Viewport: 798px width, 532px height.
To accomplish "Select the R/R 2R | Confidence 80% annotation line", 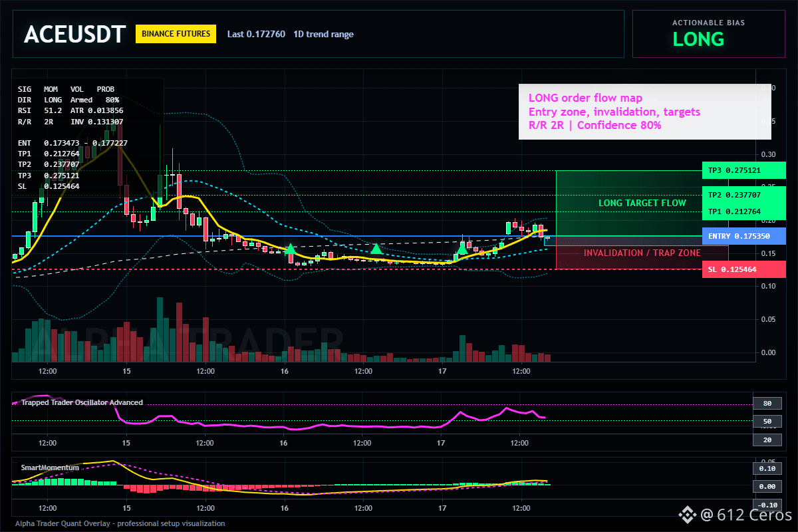I will (595, 125).
